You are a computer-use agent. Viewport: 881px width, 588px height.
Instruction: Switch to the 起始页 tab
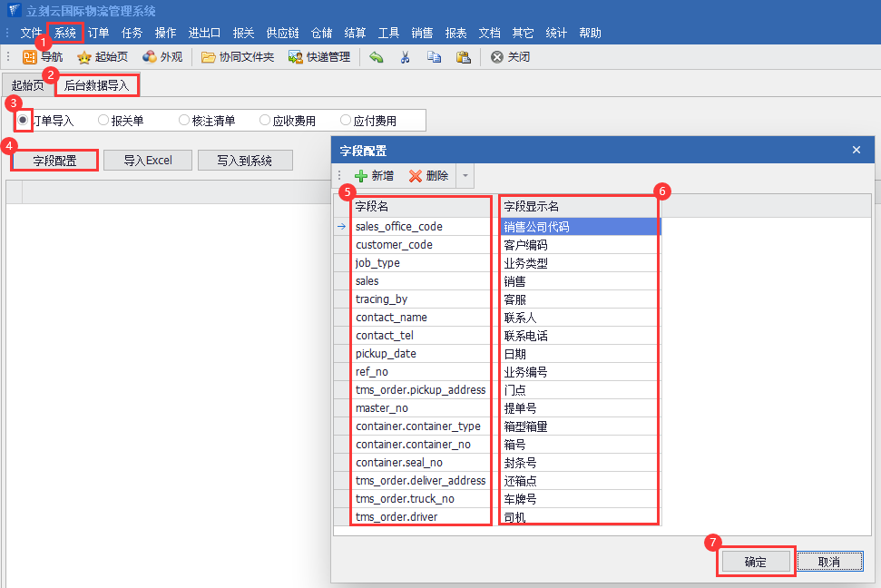point(27,86)
